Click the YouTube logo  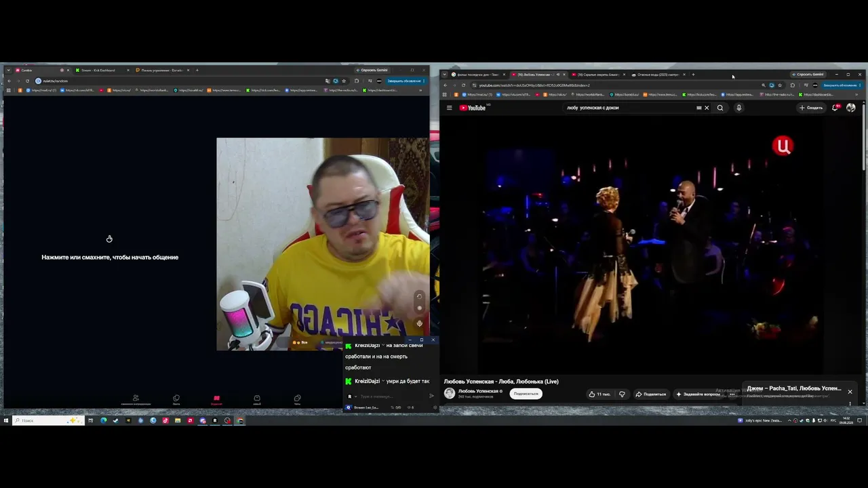tap(473, 108)
